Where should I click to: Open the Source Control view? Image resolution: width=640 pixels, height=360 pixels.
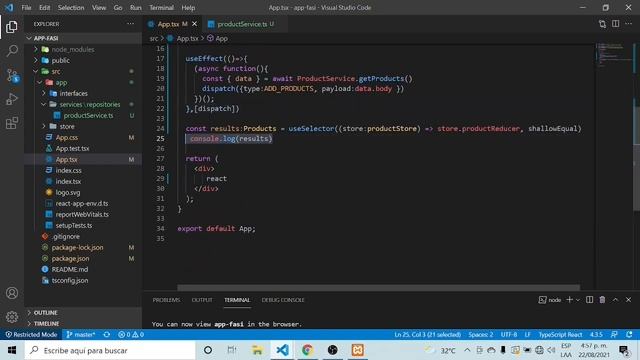tap(12, 75)
